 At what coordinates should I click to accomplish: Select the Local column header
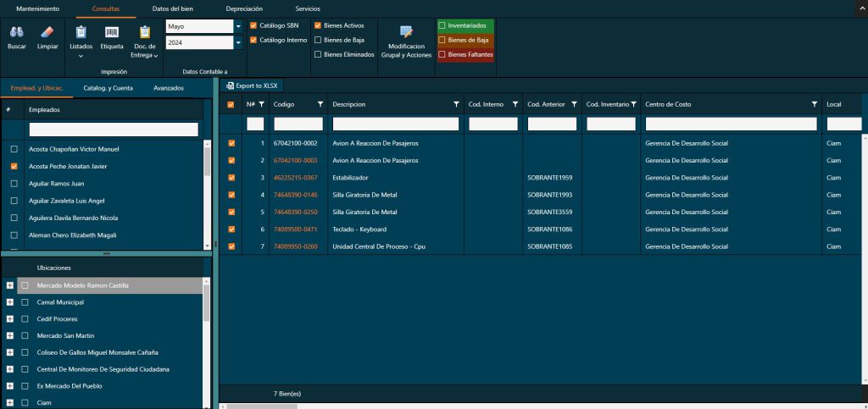click(x=834, y=104)
